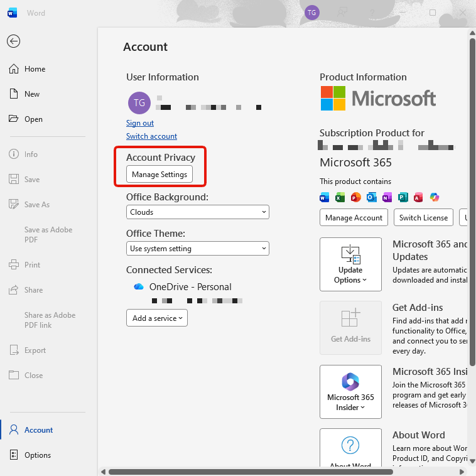Select Share in the sidebar
The width and height of the screenshot is (476, 476).
[x=26, y=290]
